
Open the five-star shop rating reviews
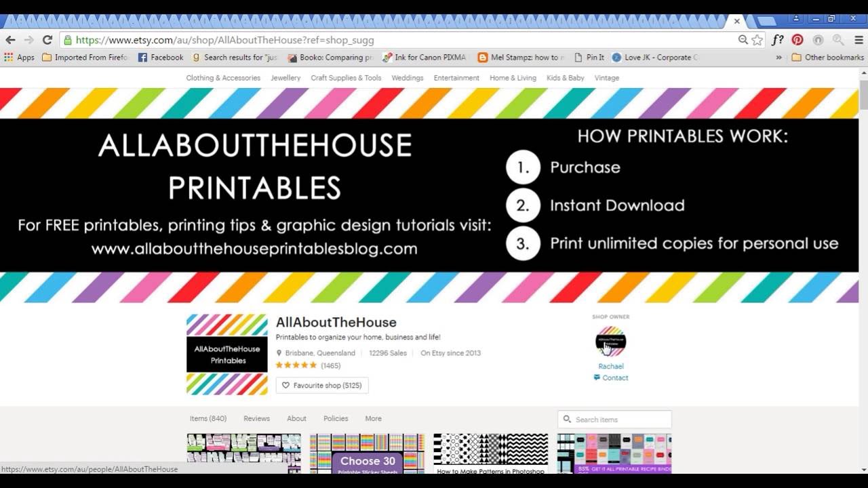tap(296, 365)
